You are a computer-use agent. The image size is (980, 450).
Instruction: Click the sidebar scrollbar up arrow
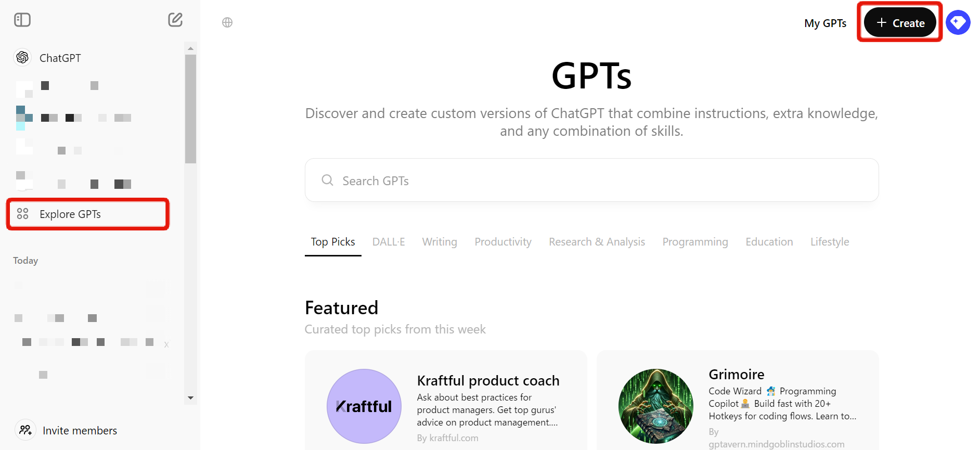tap(190, 48)
